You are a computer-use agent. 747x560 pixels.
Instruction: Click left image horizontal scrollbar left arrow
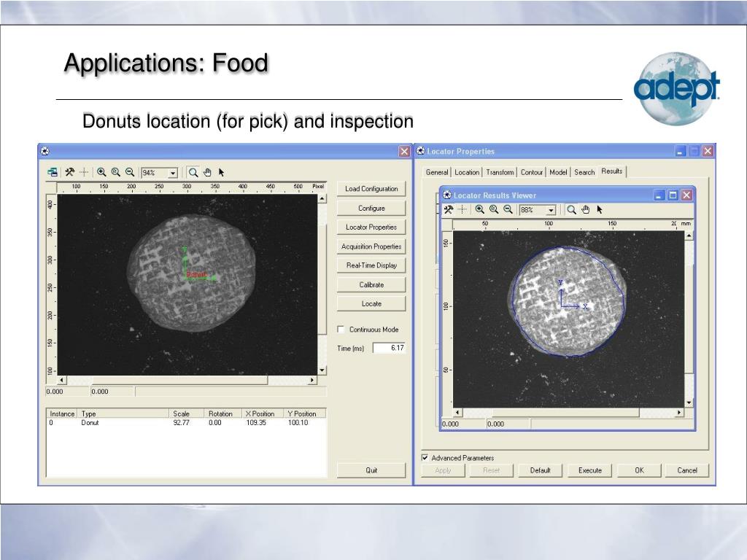[x=61, y=380]
